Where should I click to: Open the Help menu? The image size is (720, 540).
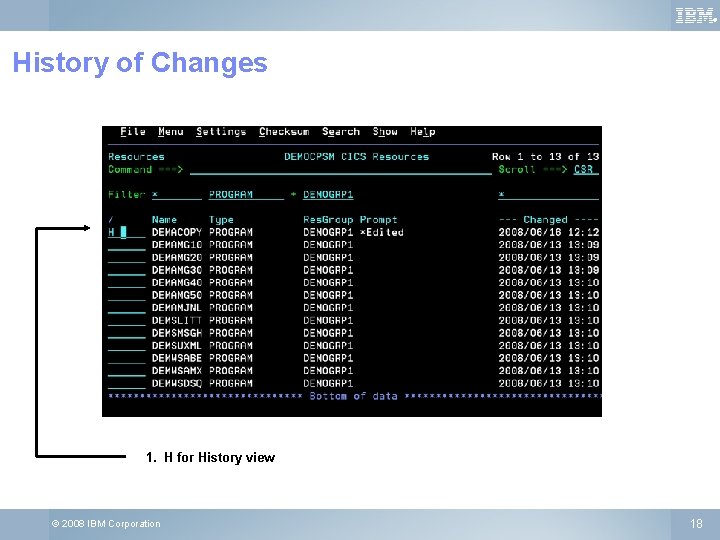pyautogui.click(x=422, y=132)
